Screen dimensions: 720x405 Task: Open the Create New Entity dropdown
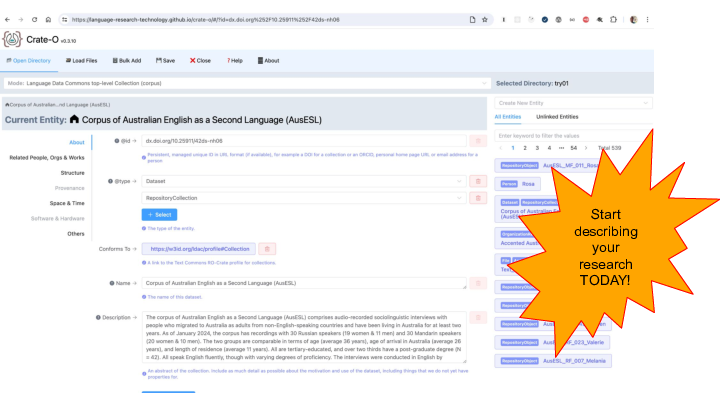(x=573, y=103)
